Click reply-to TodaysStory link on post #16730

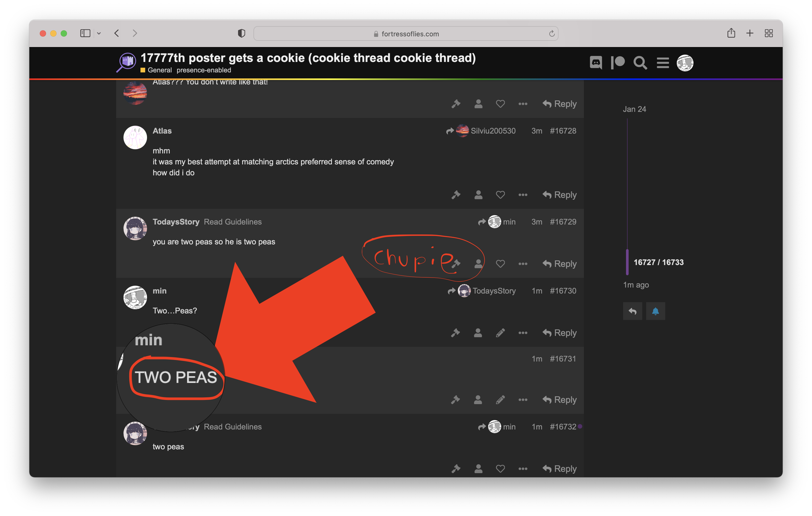(x=482, y=291)
